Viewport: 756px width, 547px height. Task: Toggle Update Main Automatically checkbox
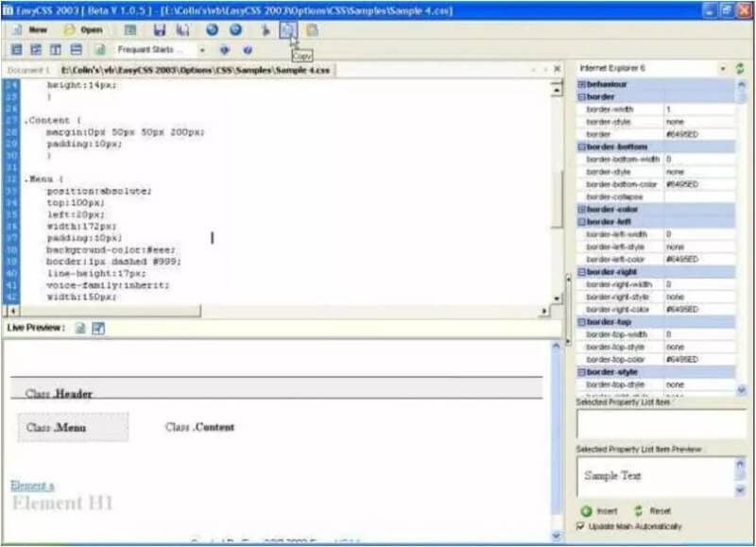580,526
